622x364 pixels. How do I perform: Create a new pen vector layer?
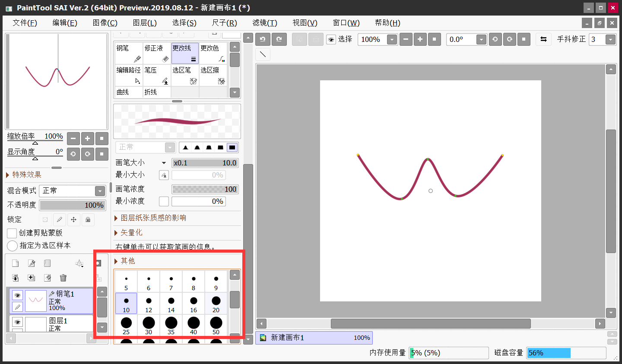click(x=31, y=263)
